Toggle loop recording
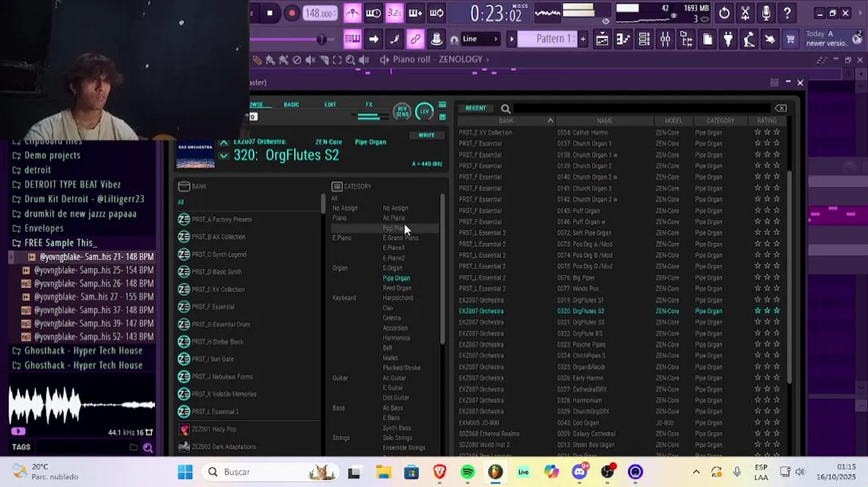The width and height of the screenshot is (868, 487). pos(436,13)
